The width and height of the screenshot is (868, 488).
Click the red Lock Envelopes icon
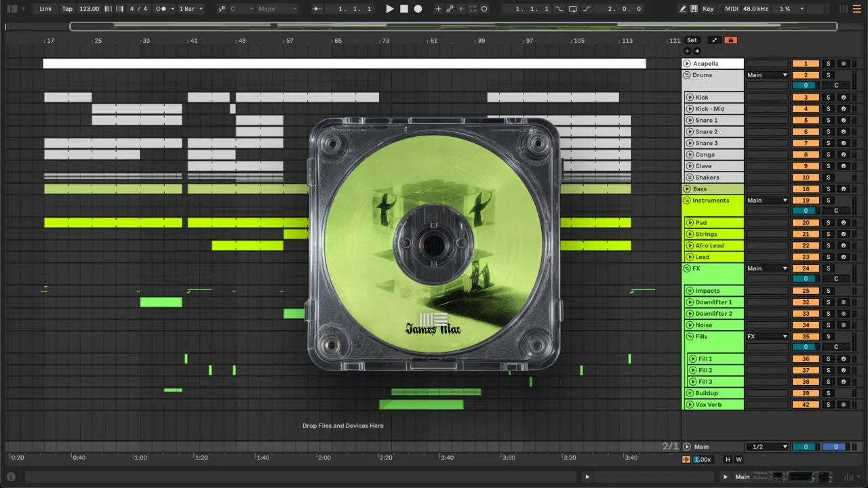tap(730, 40)
